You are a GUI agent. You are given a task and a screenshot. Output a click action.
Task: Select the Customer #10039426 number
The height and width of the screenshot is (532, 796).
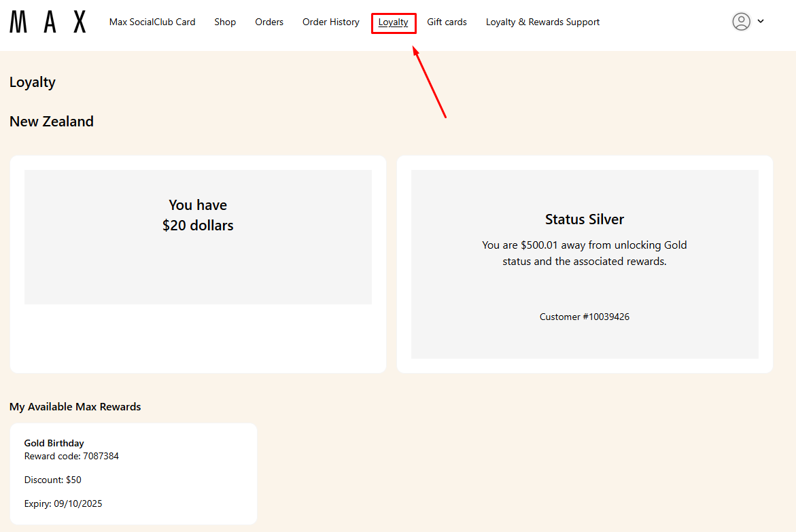click(x=585, y=317)
